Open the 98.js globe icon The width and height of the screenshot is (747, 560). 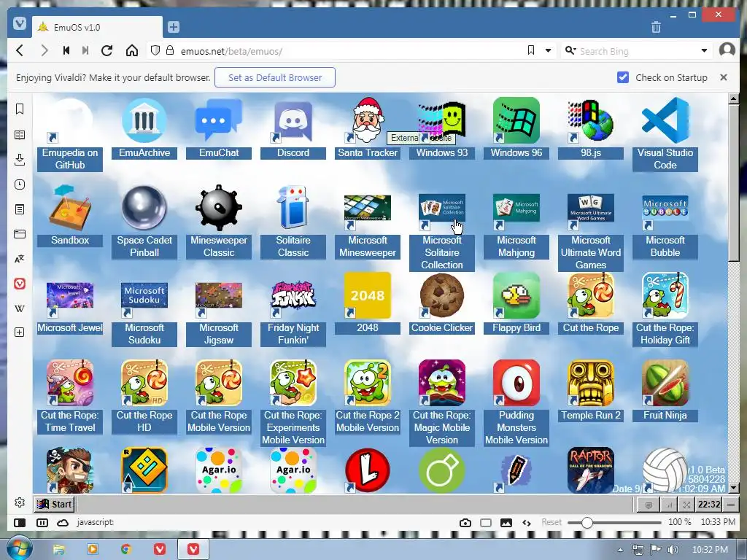click(x=591, y=121)
